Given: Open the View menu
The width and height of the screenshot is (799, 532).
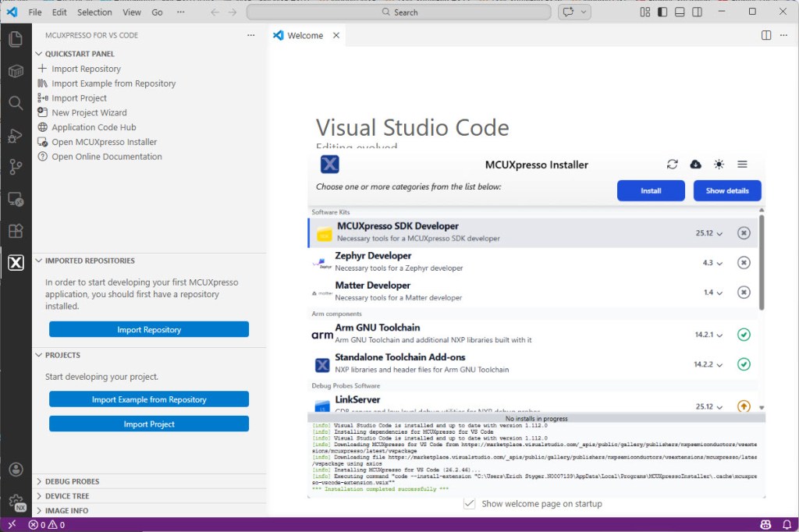Looking at the screenshot, I should point(132,12).
